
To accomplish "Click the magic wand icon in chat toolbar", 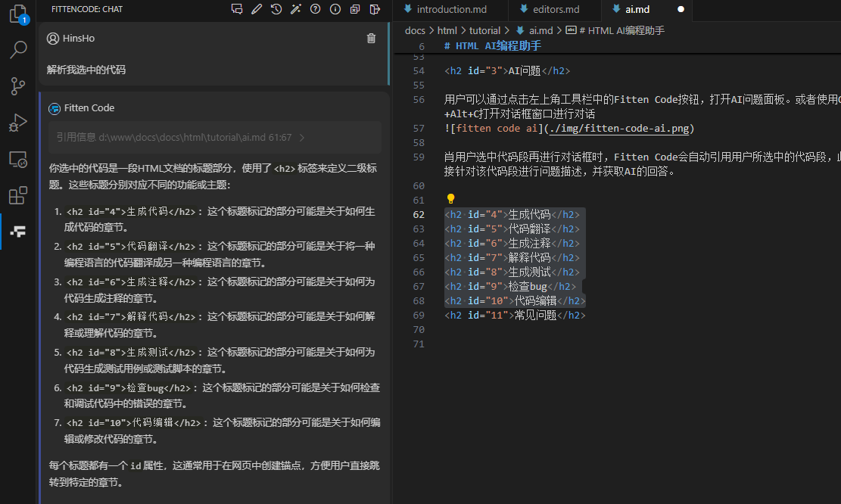I will (x=295, y=9).
